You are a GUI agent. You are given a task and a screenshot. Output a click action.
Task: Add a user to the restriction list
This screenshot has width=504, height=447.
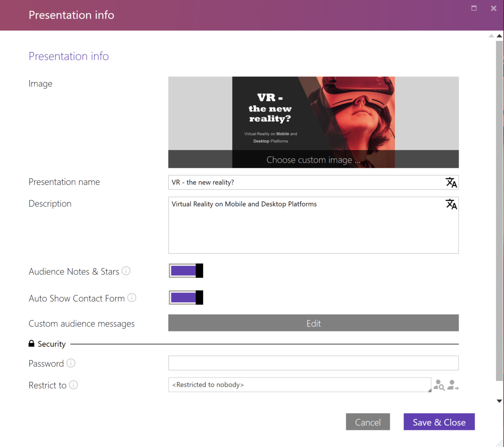tap(453, 385)
